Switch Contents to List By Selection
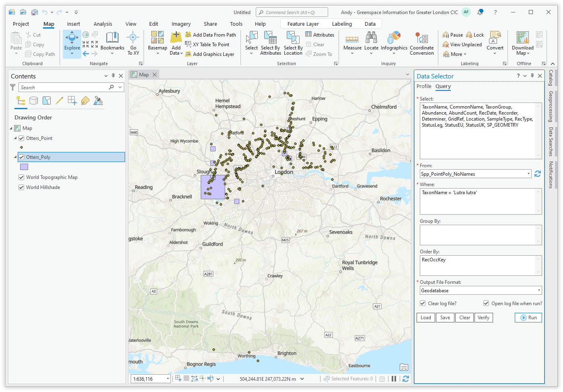563x392 pixels. (47, 101)
